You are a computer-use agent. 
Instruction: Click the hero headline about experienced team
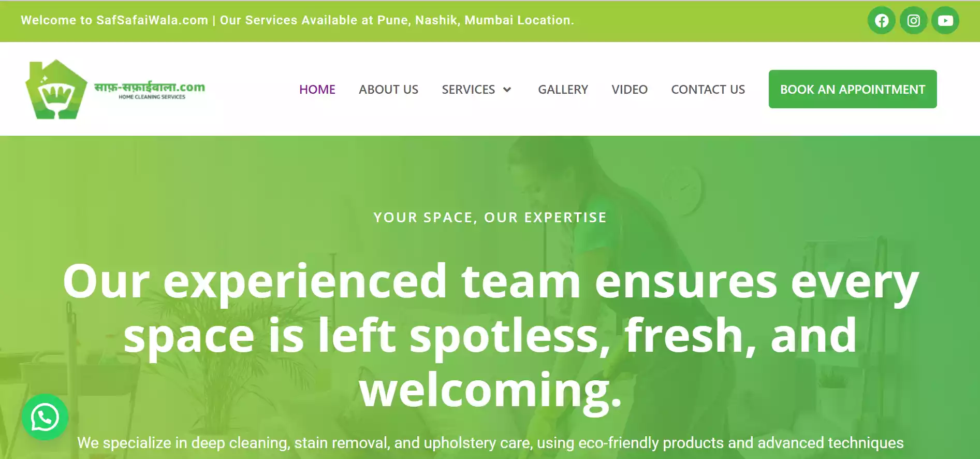point(490,336)
